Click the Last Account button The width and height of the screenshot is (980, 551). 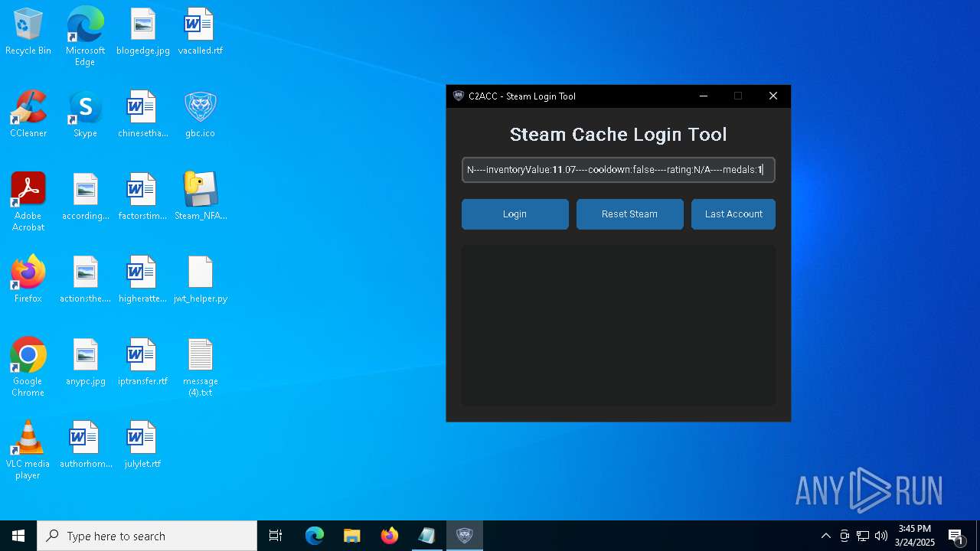[733, 214]
